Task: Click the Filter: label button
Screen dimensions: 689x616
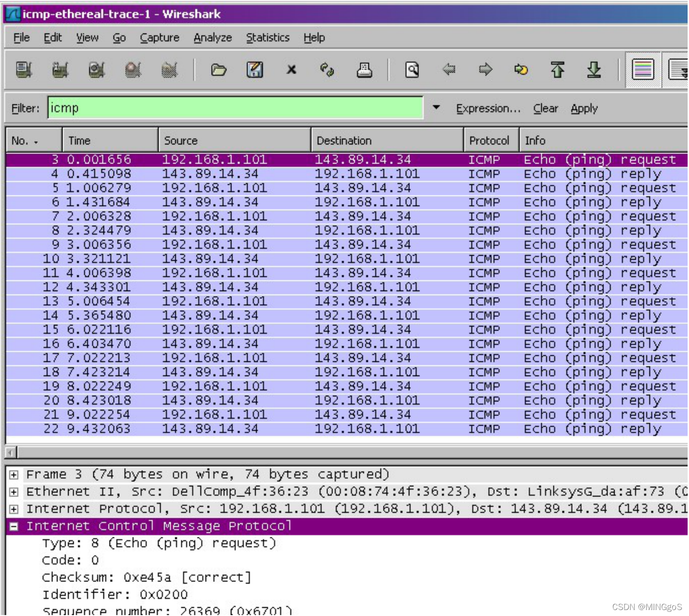Action: coord(25,108)
